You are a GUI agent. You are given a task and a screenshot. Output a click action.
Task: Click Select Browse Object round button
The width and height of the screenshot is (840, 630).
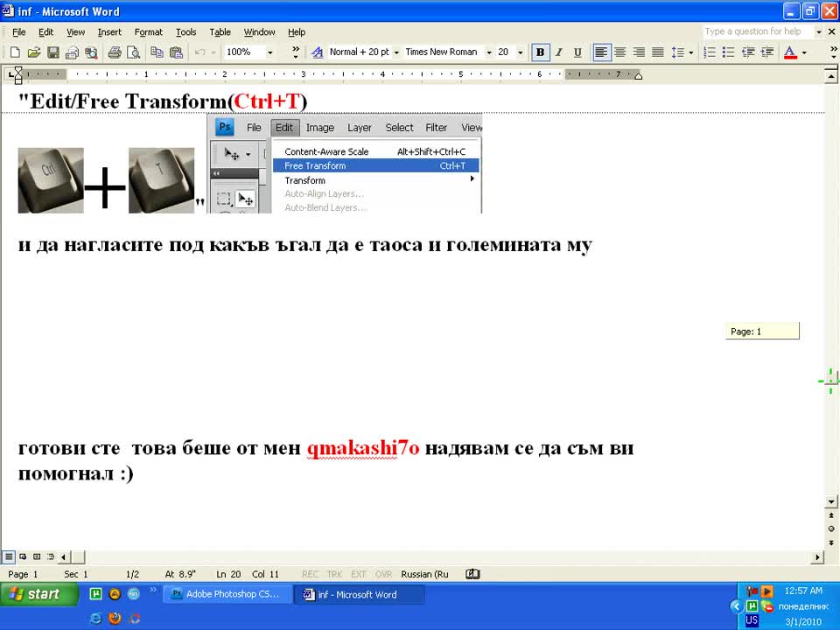click(831, 528)
